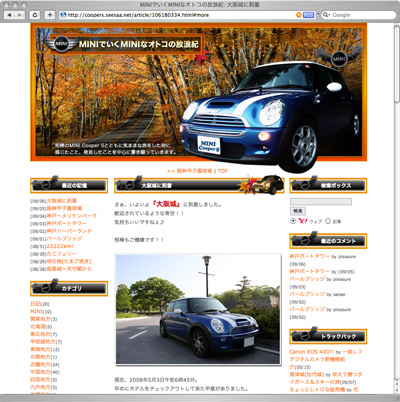
Task: Select the ウェブ radio button
Action: pyautogui.click(x=293, y=221)
